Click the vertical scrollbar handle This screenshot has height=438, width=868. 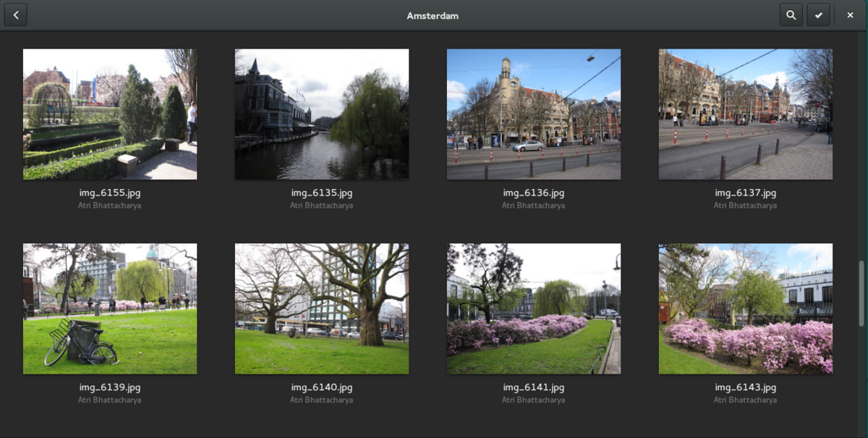pos(861,293)
